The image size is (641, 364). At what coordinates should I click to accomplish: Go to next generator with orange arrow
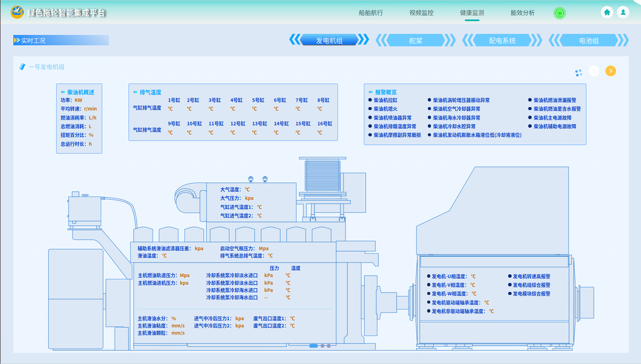click(610, 71)
